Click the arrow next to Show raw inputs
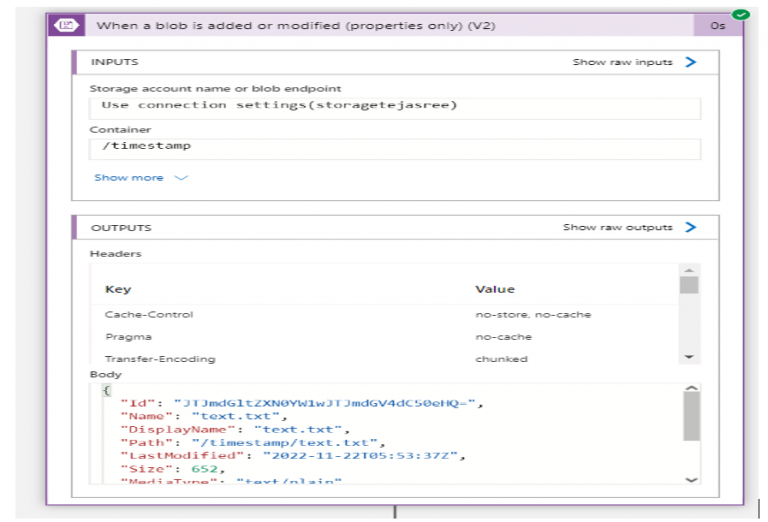 (691, 62)
